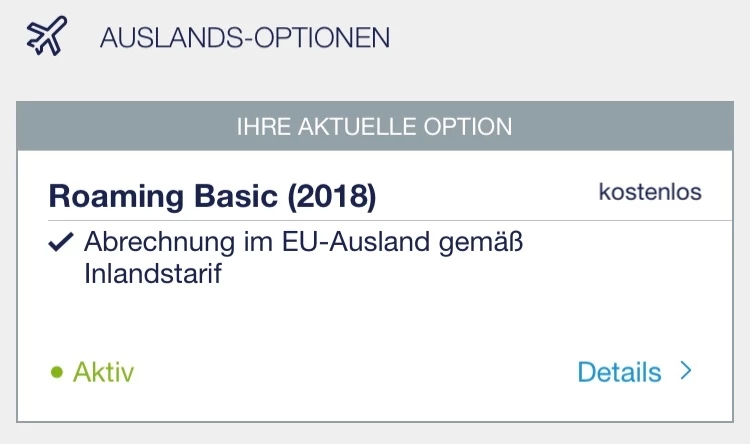Click the green status dot before Aktiv
Image resolution: width=750 pixels, height=444 pixels.
pyautogui.click(x=57, y=373)
